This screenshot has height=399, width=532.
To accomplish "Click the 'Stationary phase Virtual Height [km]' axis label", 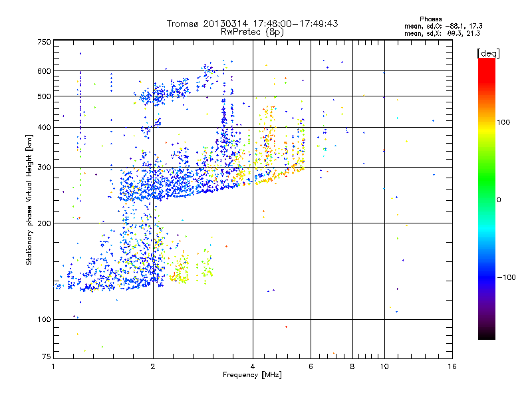I will click(x=29, y=199).
